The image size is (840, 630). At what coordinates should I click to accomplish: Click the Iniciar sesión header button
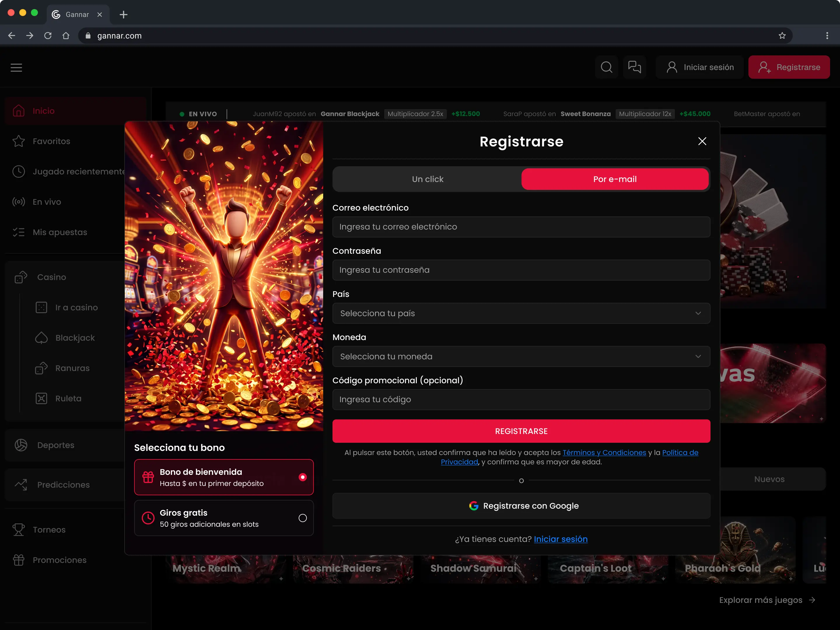tap(699, 67)
